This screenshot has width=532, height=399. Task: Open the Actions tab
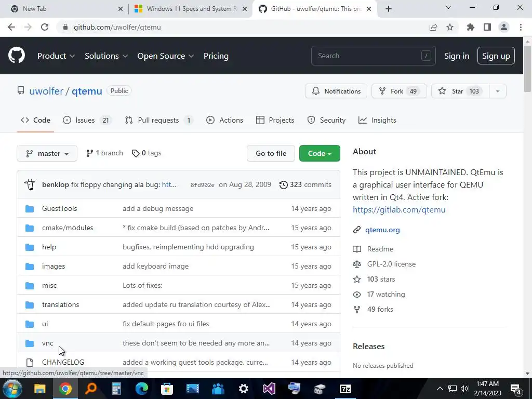pos(224,120)
